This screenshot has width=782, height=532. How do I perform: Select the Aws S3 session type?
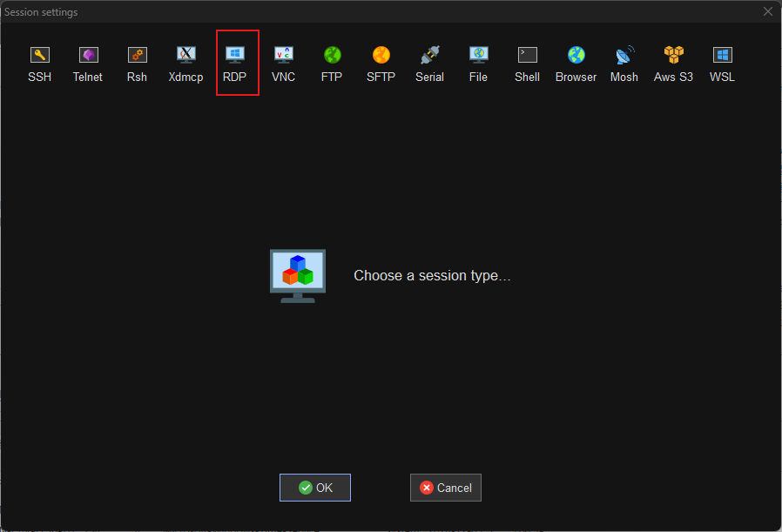pos(672,61)
